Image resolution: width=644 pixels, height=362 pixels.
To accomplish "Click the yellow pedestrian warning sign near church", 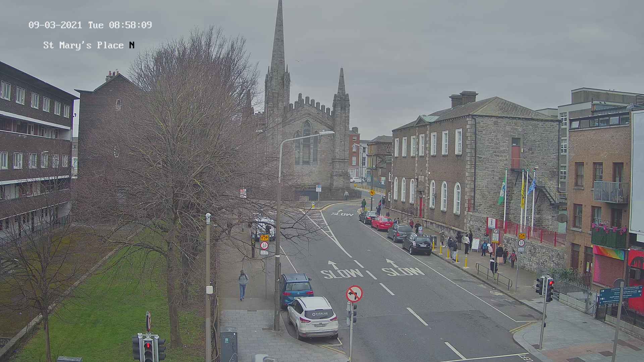I will coord(372,193).
